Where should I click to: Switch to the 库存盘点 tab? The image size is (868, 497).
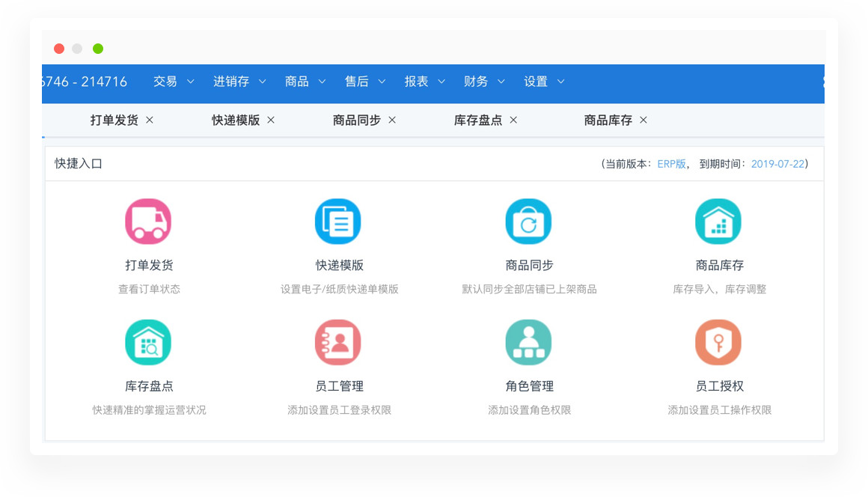(x=478, y=121)
